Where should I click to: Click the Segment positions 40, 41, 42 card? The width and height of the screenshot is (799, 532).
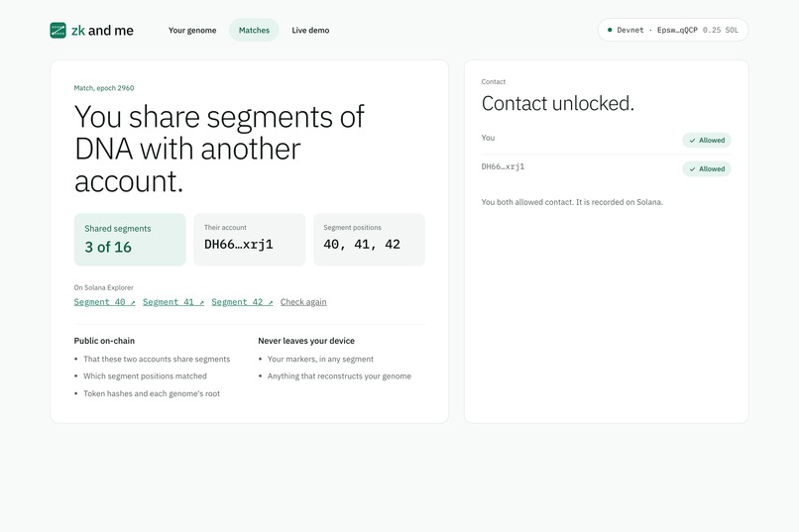pos(369,240)
